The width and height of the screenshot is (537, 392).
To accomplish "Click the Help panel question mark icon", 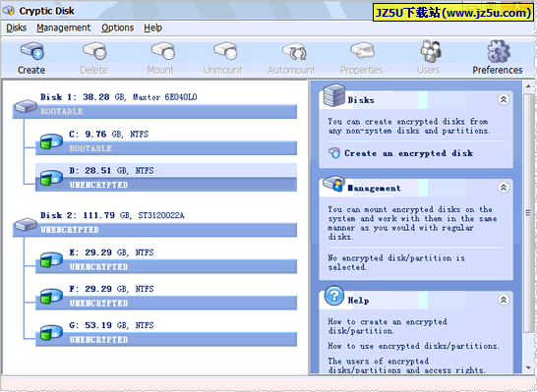I will (334, 296).
